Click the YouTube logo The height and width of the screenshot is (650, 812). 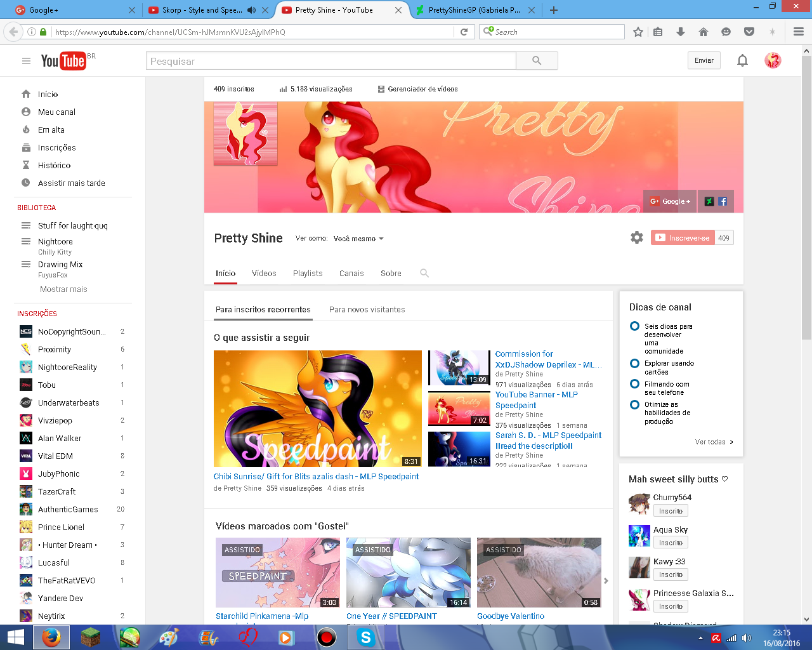tap(63, 61)
